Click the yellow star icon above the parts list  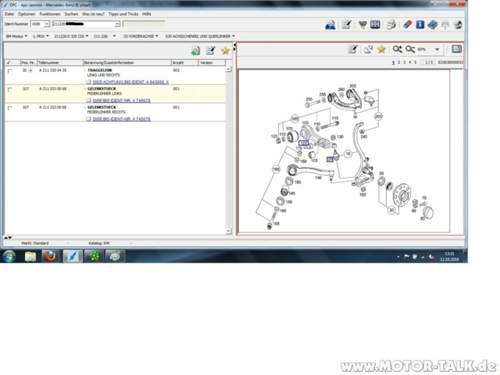click(226, 51)
